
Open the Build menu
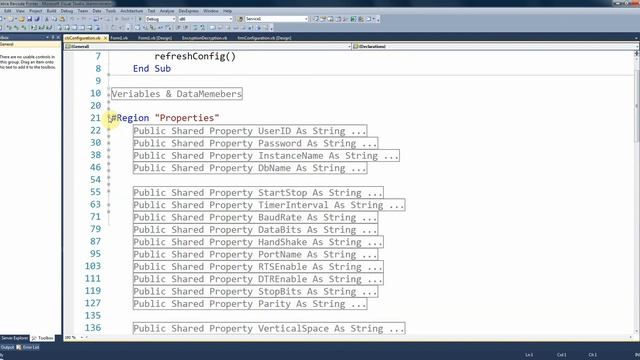[x=51, y=11]
